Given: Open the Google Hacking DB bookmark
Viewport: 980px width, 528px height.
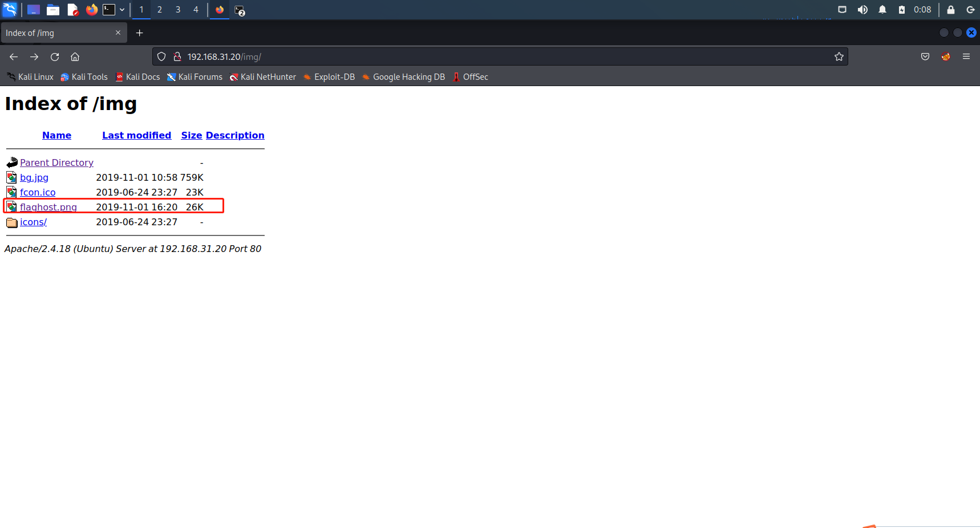Looking at the screenshot, I should (403, 77).
